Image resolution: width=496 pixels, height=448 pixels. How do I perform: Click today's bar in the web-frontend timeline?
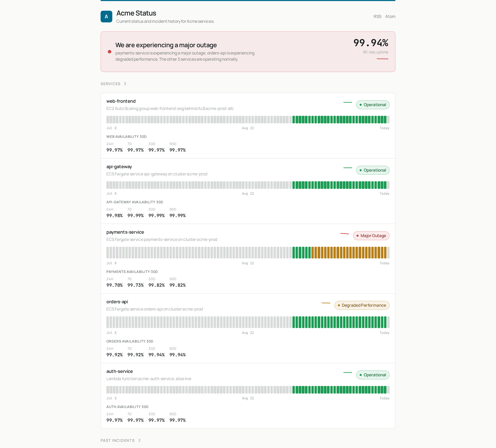(x=388, y=120)
